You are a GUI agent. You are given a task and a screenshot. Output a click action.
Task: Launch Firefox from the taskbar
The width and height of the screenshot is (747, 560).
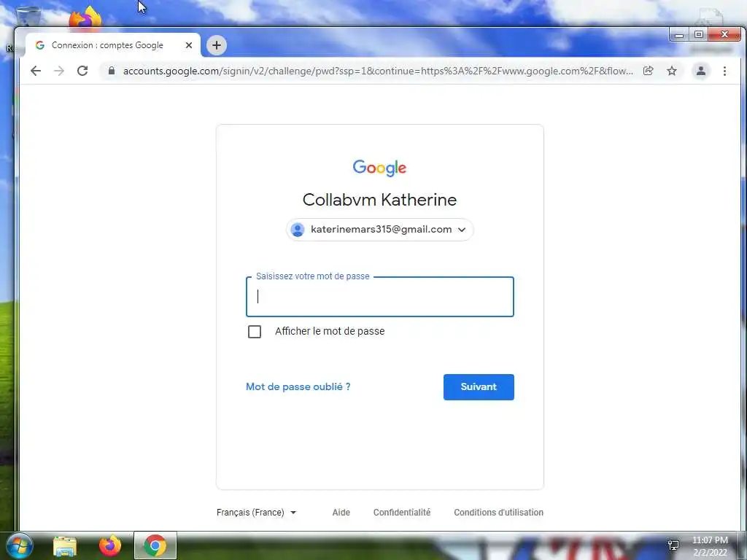pyautogui.click(x=110, y=546)
